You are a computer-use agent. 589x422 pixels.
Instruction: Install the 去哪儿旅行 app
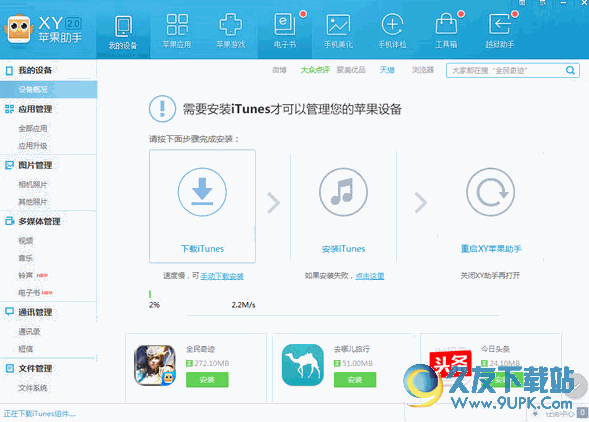355,380
